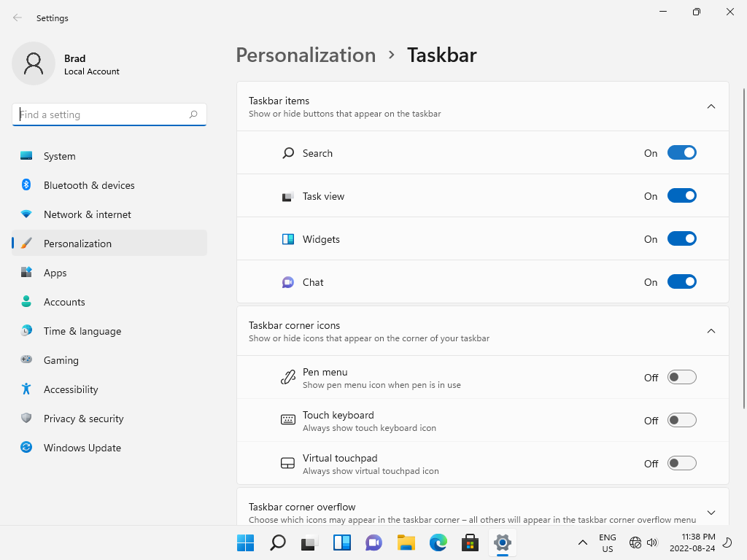
Task: Open the Start menu from taskbar
Action: (x=245, y=542)
